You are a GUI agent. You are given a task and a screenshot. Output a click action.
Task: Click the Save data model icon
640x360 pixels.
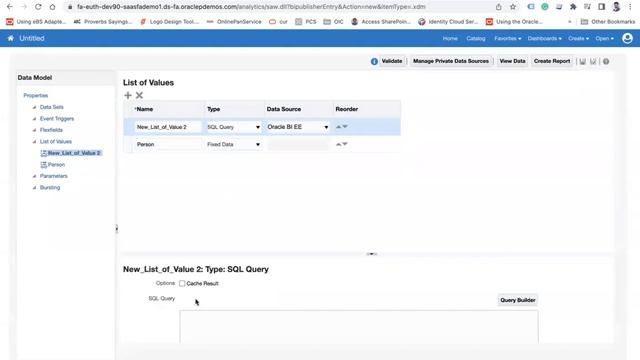click(582, 61)
